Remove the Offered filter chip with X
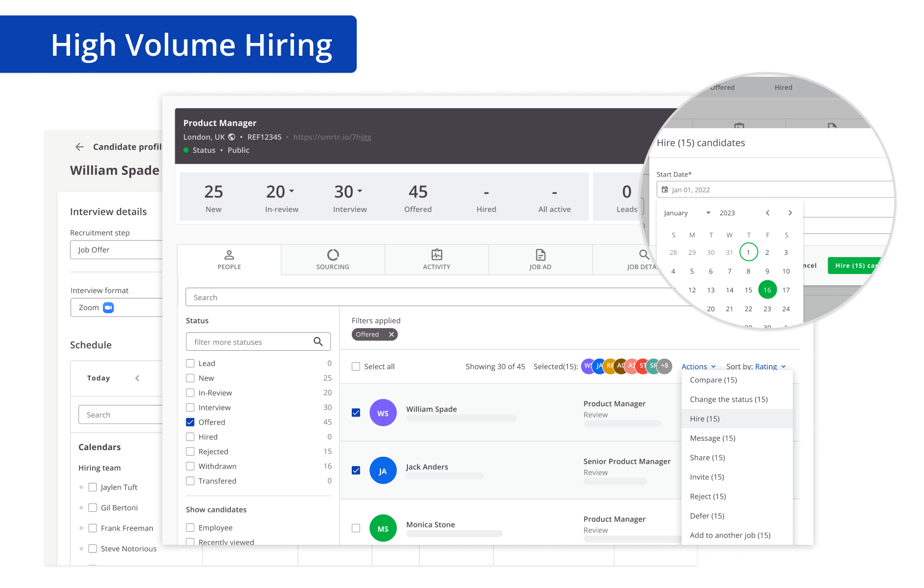Viewport: 924px width, 588px height. coord(391,335)
